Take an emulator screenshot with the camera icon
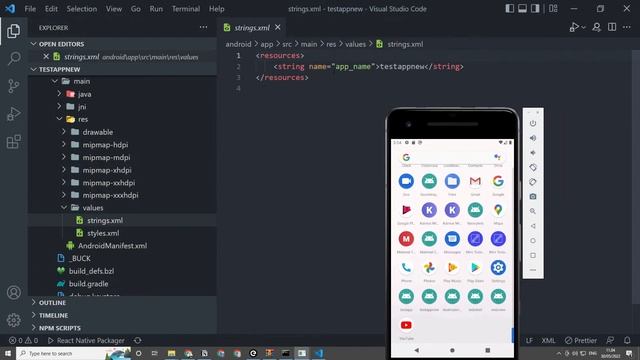Image resolution: width=640 pixels, height=360 pixels. pyautogui.click(x=533, y=197)
